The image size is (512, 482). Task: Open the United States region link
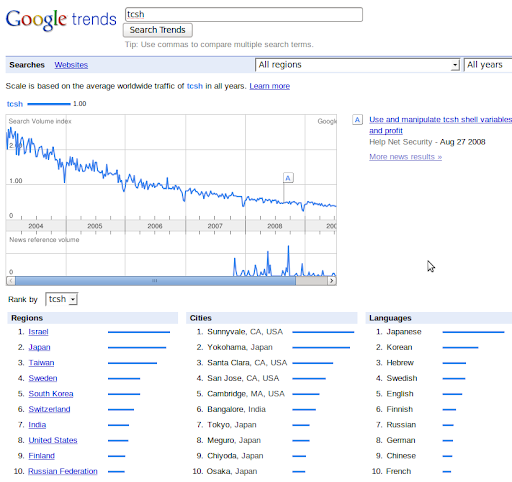[53, 440]
